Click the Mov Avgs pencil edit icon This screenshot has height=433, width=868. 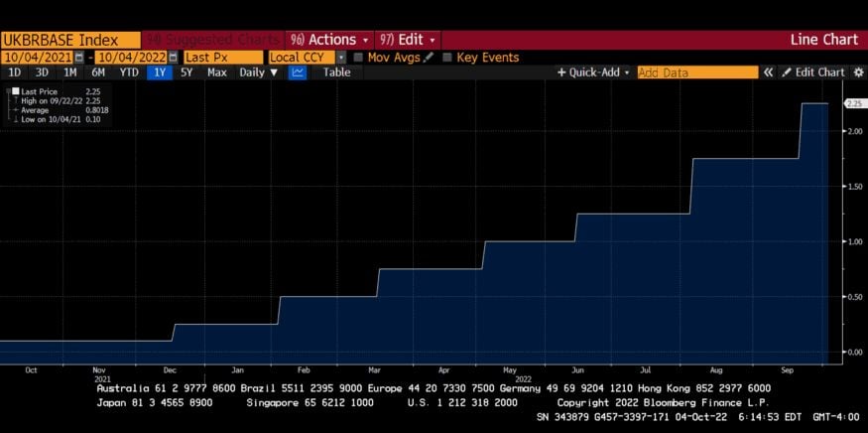[x=429, y=58]
